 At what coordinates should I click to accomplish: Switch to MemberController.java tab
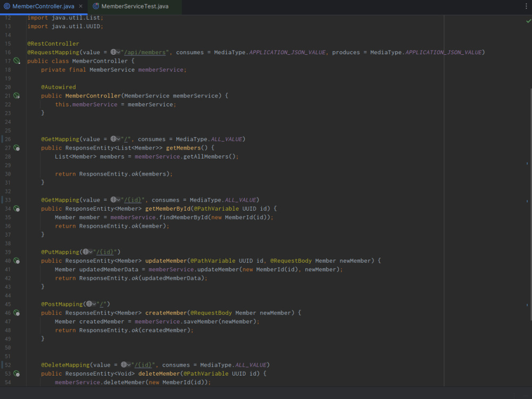(x=43, y=6)
